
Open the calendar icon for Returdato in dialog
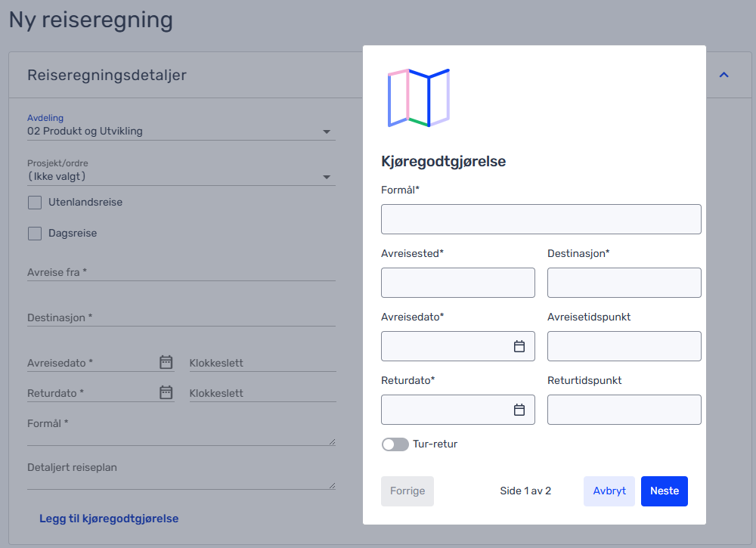click(x=519, y=410)
